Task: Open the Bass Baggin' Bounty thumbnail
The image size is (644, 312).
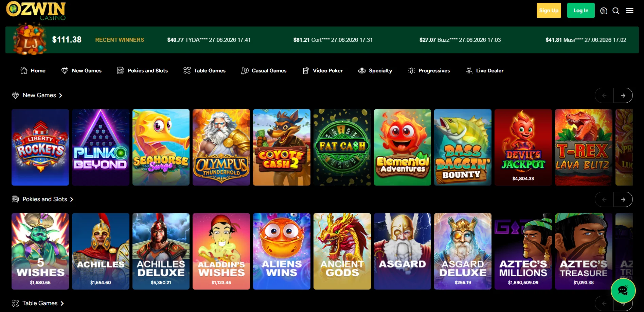Action: pos(463,147)
